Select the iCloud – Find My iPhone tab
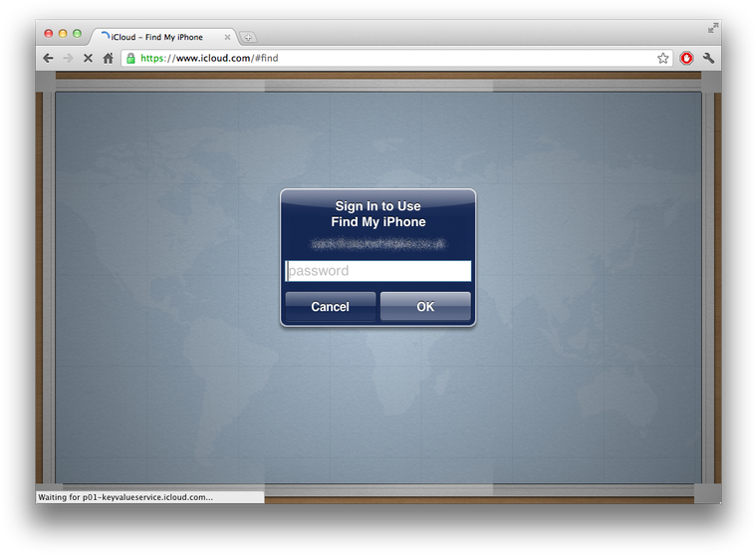This screenshot has width=756, height=554. click(164, 37)
